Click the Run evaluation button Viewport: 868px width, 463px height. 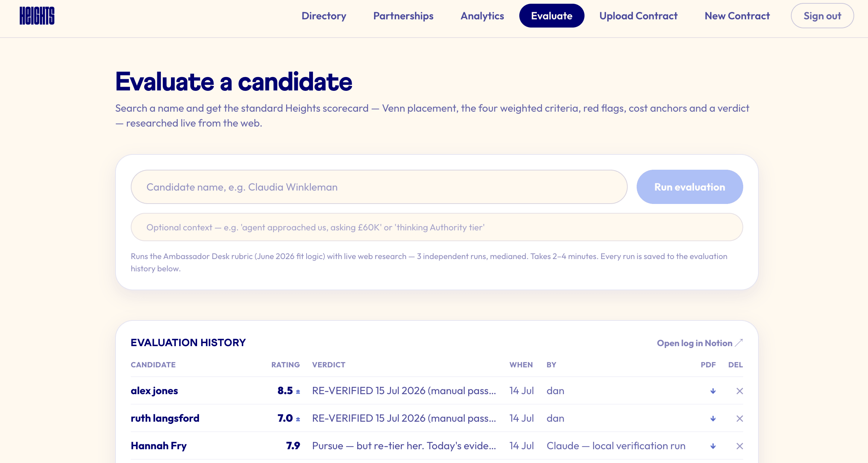point(690,187)
